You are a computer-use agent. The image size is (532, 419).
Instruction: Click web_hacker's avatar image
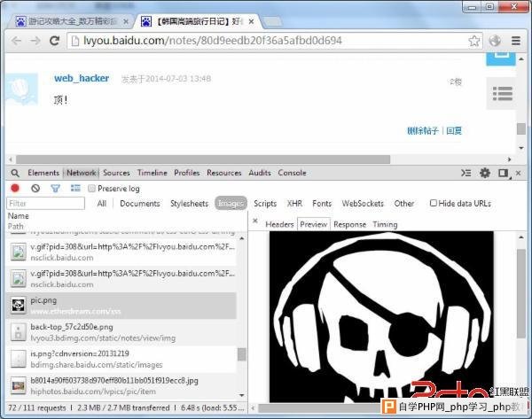[x=23, y=89]
